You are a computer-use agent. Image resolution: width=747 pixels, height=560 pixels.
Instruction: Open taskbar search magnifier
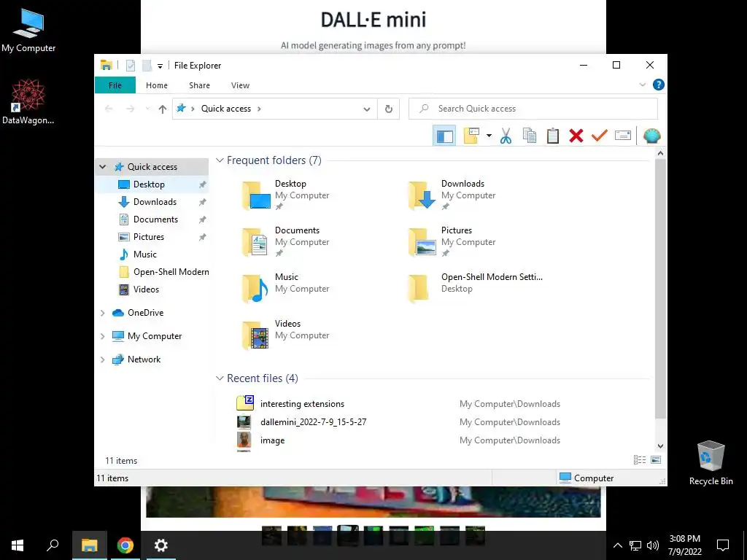[53, 545]
